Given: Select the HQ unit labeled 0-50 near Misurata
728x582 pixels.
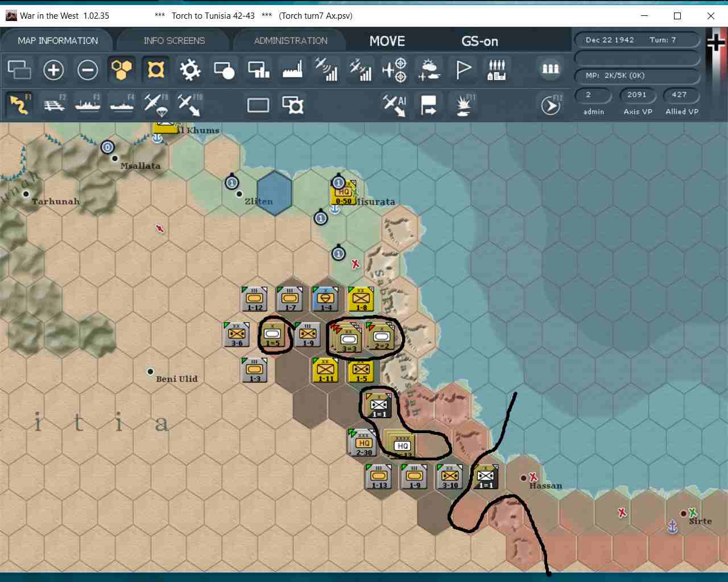Looking at the screenshot, I should pos(344,193).
